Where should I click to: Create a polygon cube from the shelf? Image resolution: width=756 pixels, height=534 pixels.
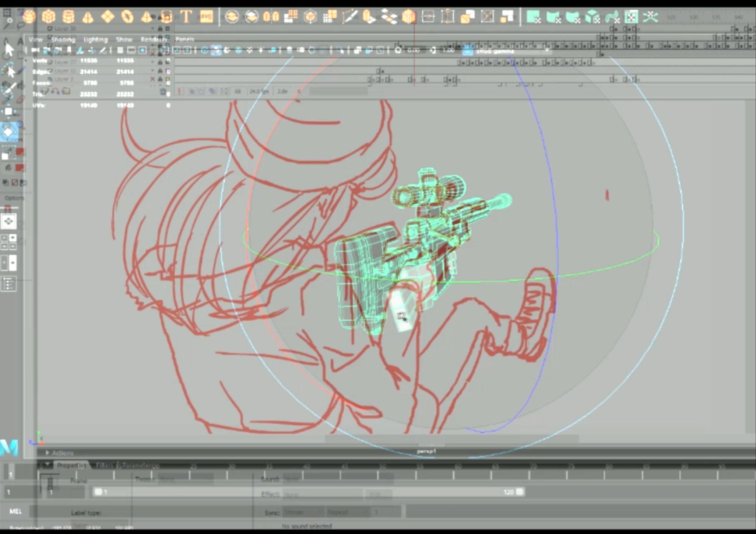49,17
